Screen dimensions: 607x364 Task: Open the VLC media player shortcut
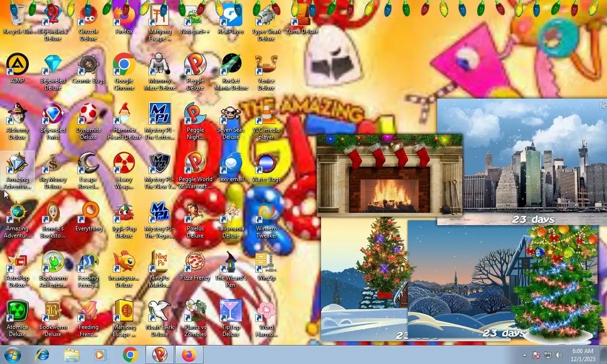267,121
